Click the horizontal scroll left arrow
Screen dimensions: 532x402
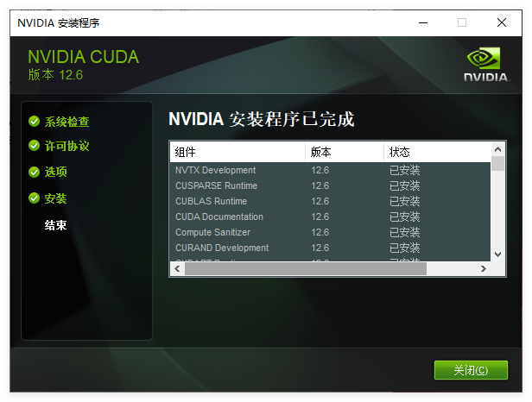(x=177, y=269)
